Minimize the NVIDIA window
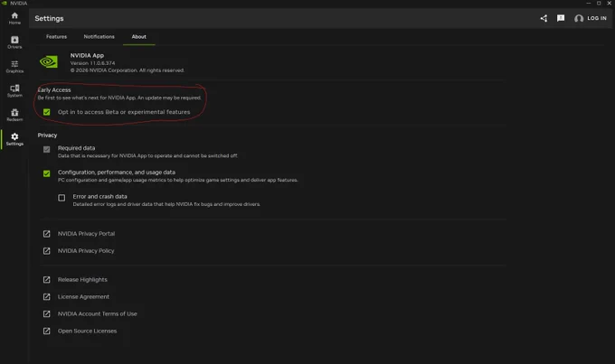 pyautogui.click(x=589, y=3)
